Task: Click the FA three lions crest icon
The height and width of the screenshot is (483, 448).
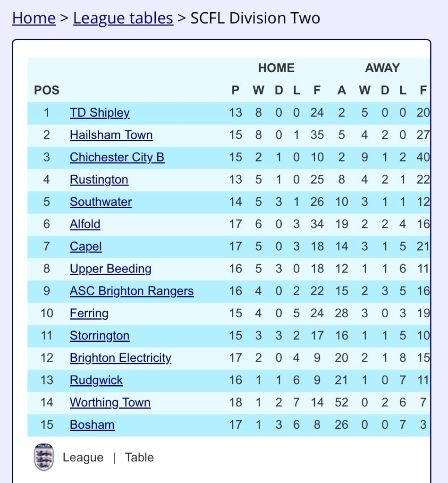Action: pos(44,457)
